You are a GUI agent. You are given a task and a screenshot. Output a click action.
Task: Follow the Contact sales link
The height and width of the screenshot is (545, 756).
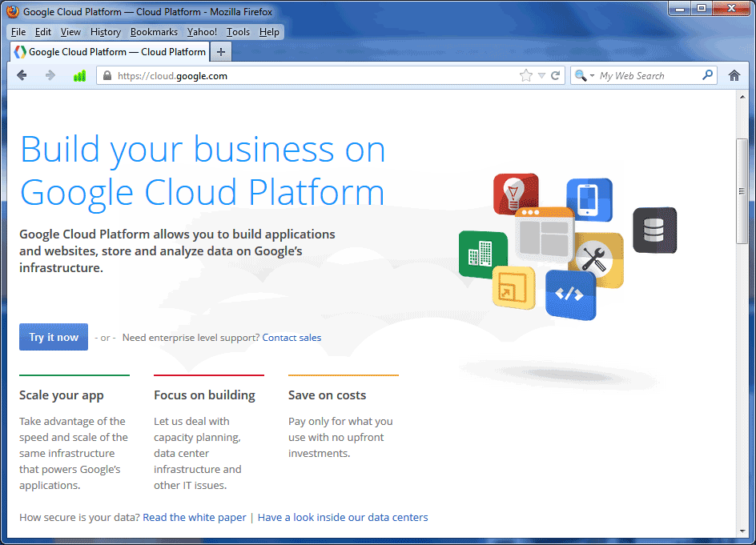[x=292, y=338]
